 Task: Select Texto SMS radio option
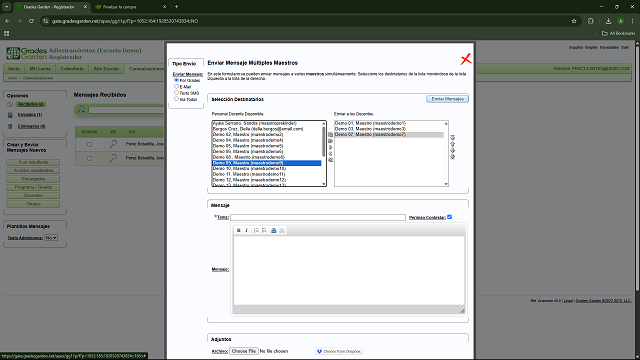(x=176, y=93)
